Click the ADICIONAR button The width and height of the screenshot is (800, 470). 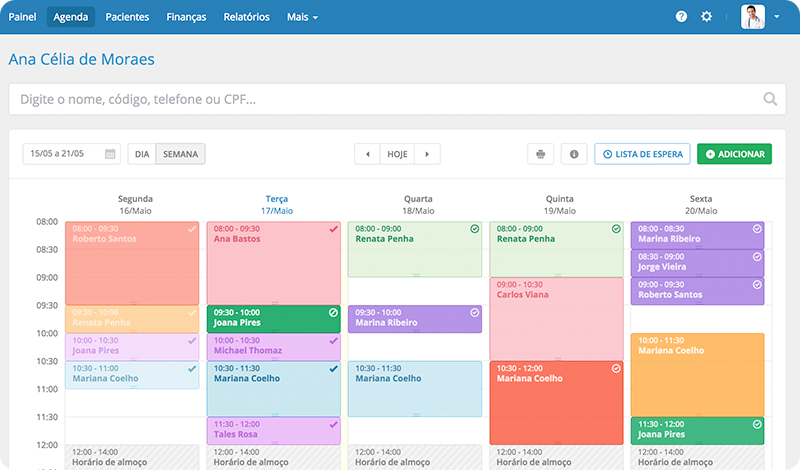(x=734, y=154)
